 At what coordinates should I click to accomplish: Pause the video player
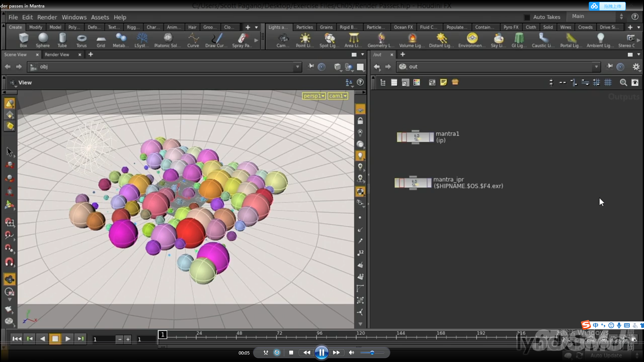pyautogui.click(x=321, y=352)
